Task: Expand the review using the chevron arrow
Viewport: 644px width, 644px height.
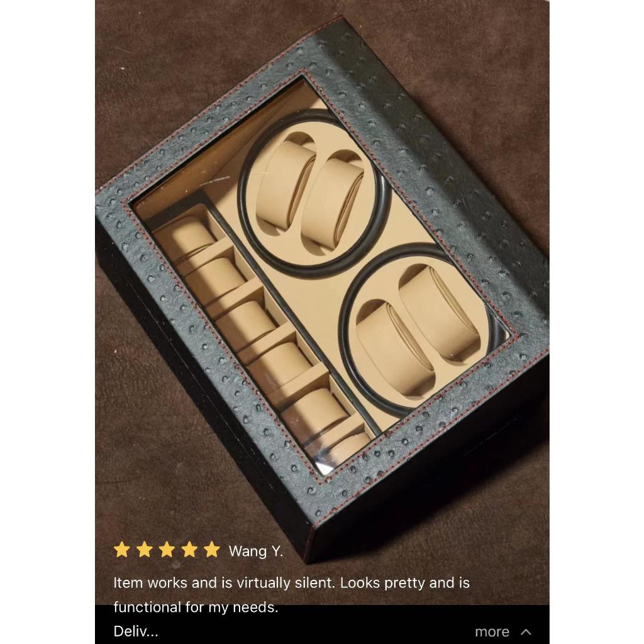Action: click(526, 631)
